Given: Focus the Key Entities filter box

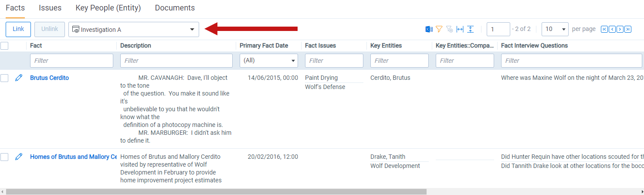Looking at the screenshot, I should (400, 61).
